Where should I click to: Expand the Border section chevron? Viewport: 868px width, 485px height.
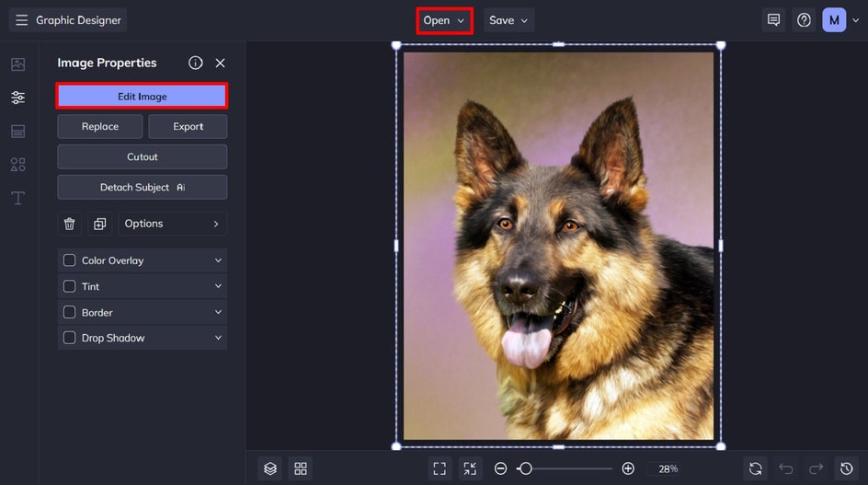218,312
